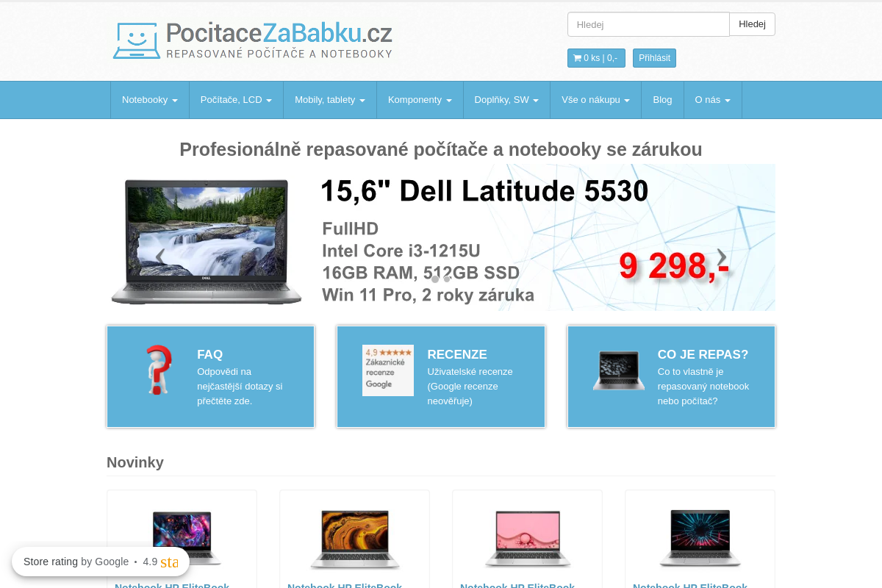882x588 pixels.
Task: Go to the previous carousel slide arrow
Action: coord(159,256)
